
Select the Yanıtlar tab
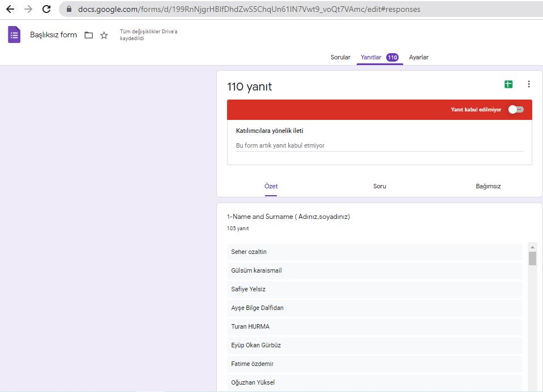tap(371, 57)
